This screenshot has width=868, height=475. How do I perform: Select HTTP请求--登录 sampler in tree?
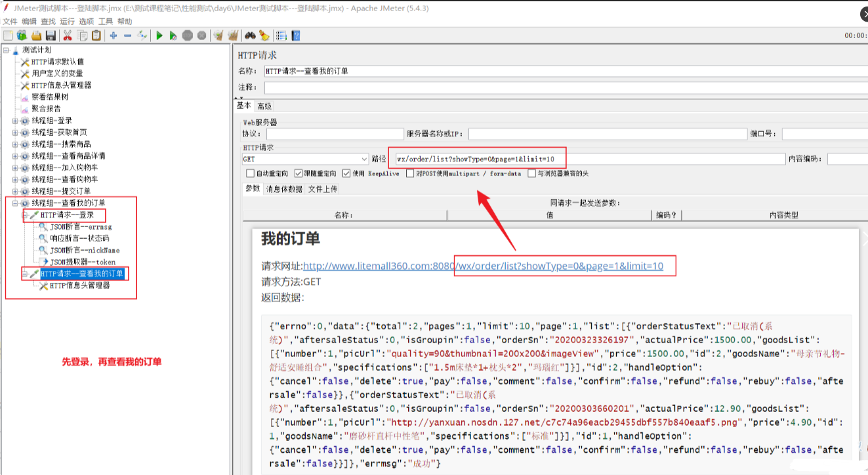point(66,215)
